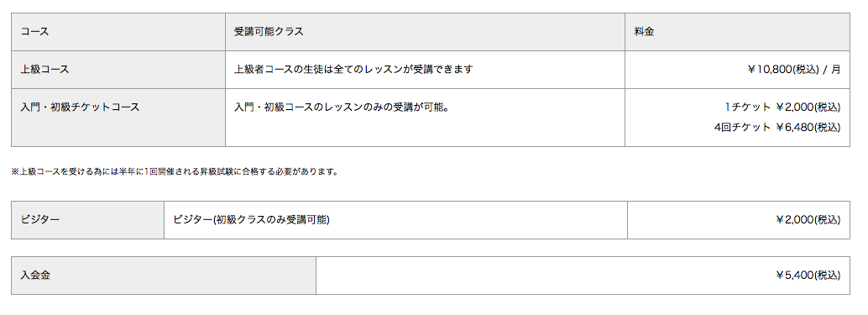Viewport: 868px width, 315px height.
Task: Click the 4回チケット ¥6,480(税込) price
Action: (x=777, y=128)
